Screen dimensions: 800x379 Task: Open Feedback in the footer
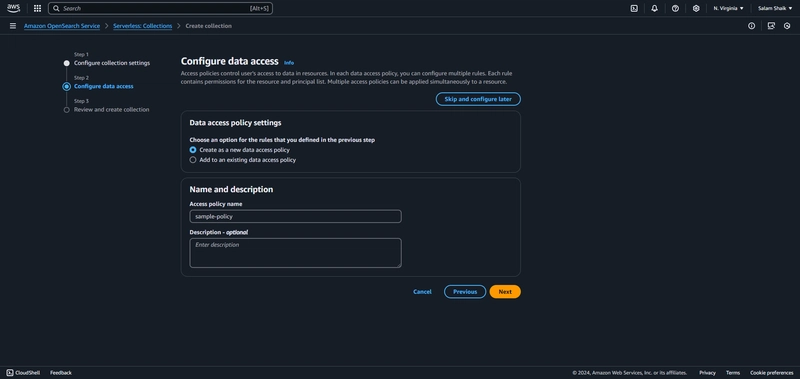pyautogui.click(x=61, y=373)
